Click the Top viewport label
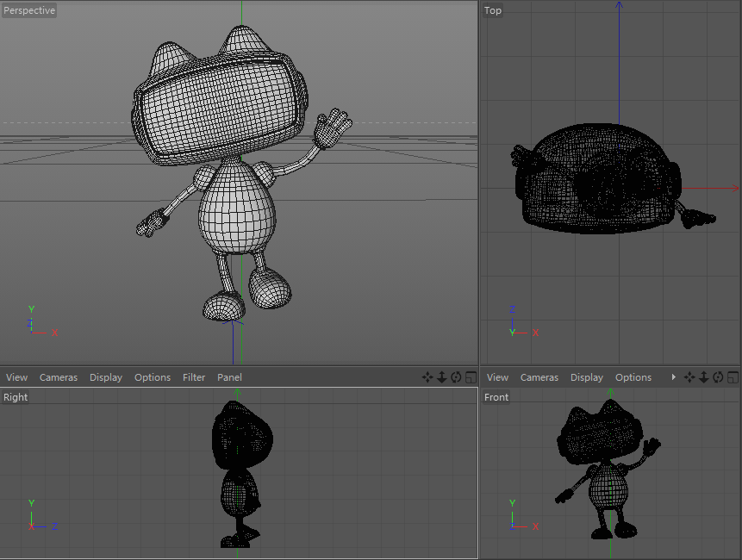 (x=493, y=10)
